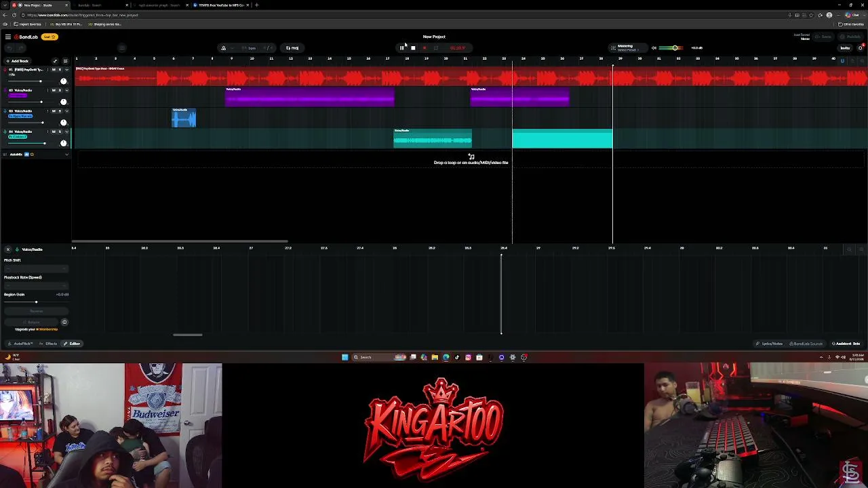This screenshot has width=868, height=488.
Task: Adjust track 04 pan knob
Action: [x=64, y=143]
